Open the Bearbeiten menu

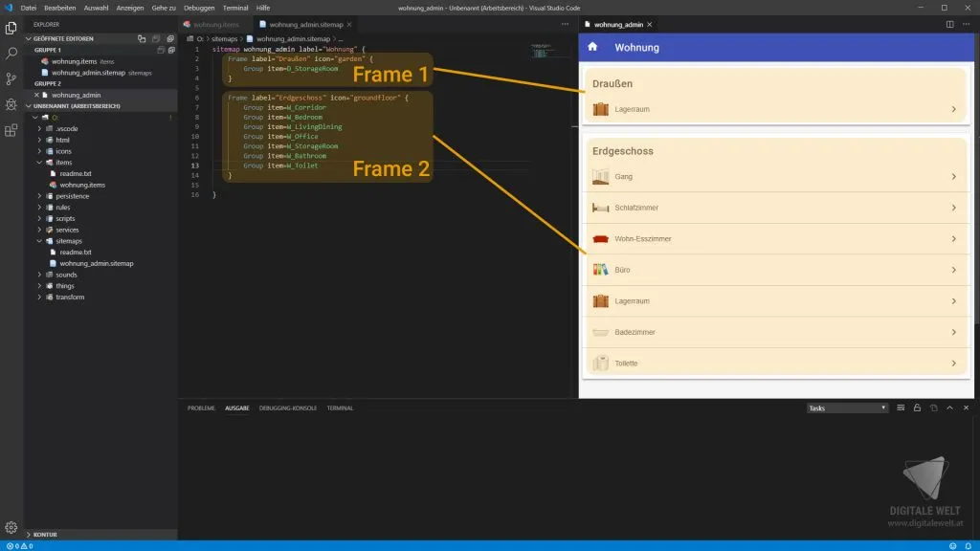(x=60, y=8)
